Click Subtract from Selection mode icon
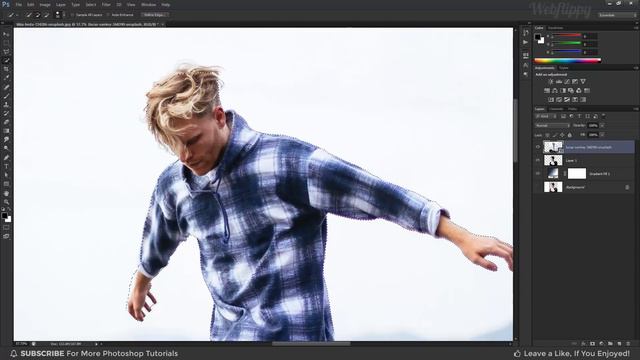The image size is (640, 360). [x=46, y=15]
